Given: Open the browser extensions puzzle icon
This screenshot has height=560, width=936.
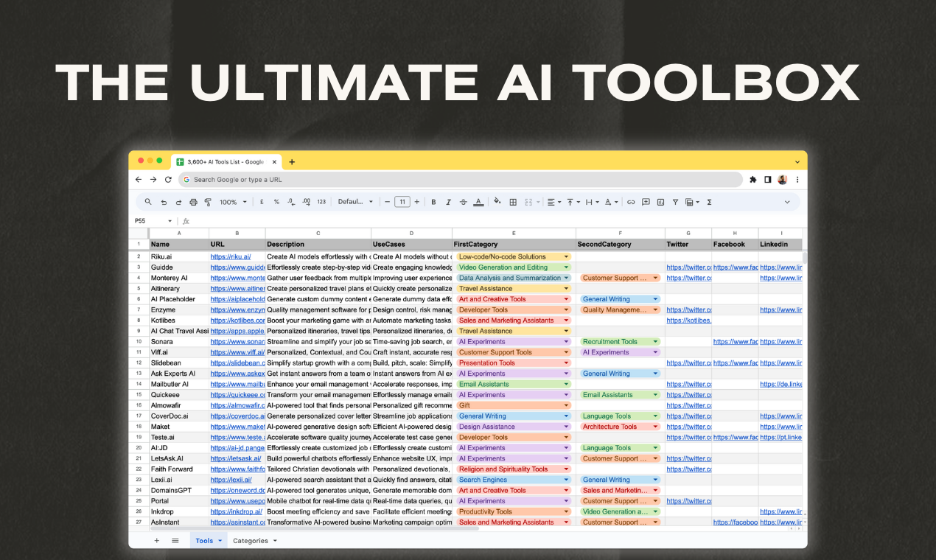Looking at the screenshot, I should (752, 179).
